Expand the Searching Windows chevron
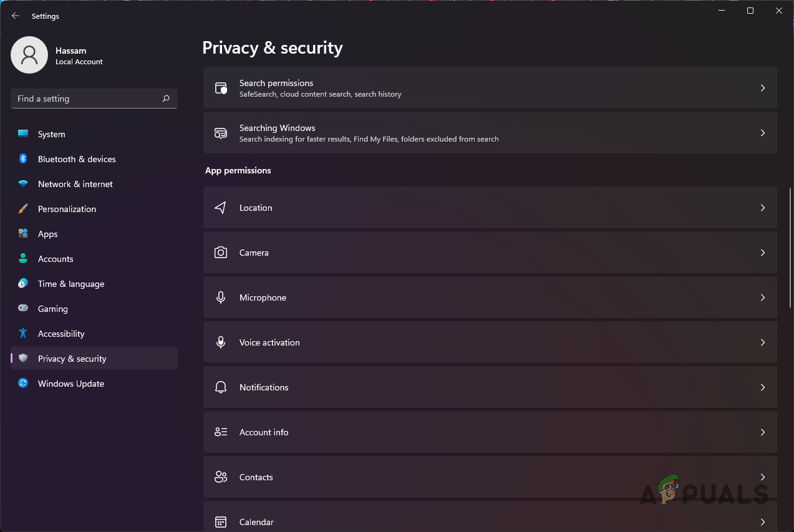This screenshot has width=794, height=532. pyautogui.click(x=762, y=133)
